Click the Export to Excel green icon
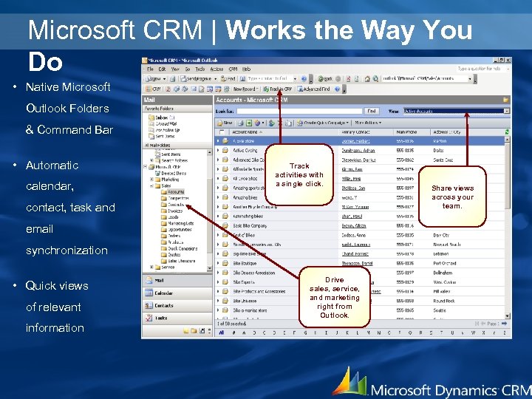 [249, 123]
